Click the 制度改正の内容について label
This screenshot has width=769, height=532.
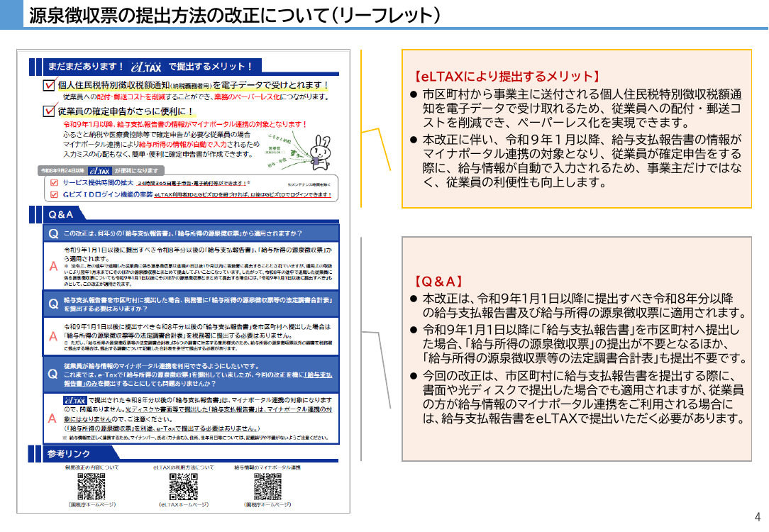[92, 467]
